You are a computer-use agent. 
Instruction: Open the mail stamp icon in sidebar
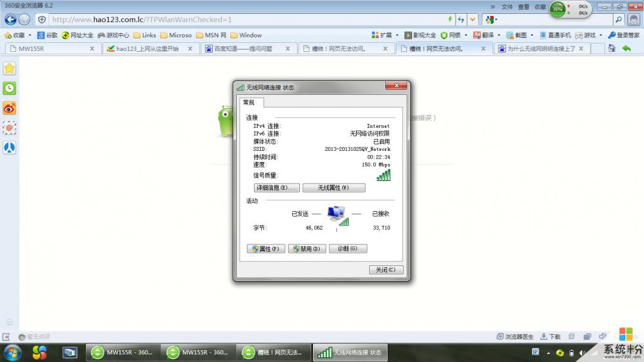tap(10, 128)
